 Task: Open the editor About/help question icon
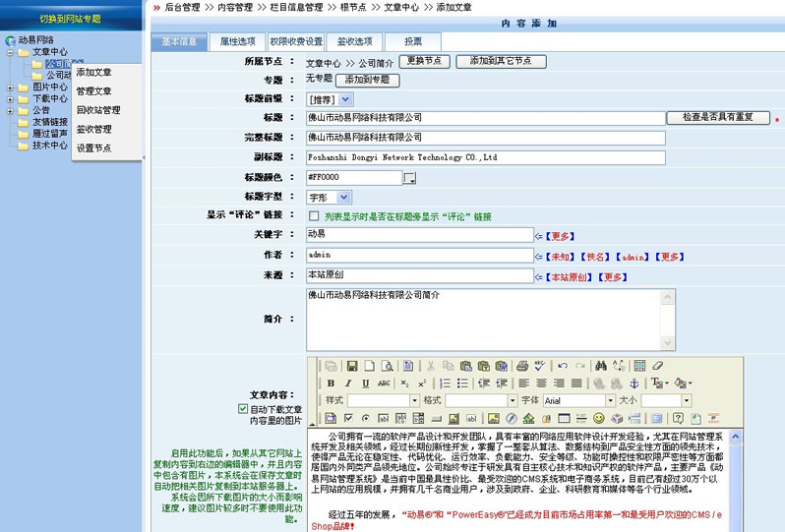click(678, 418)
